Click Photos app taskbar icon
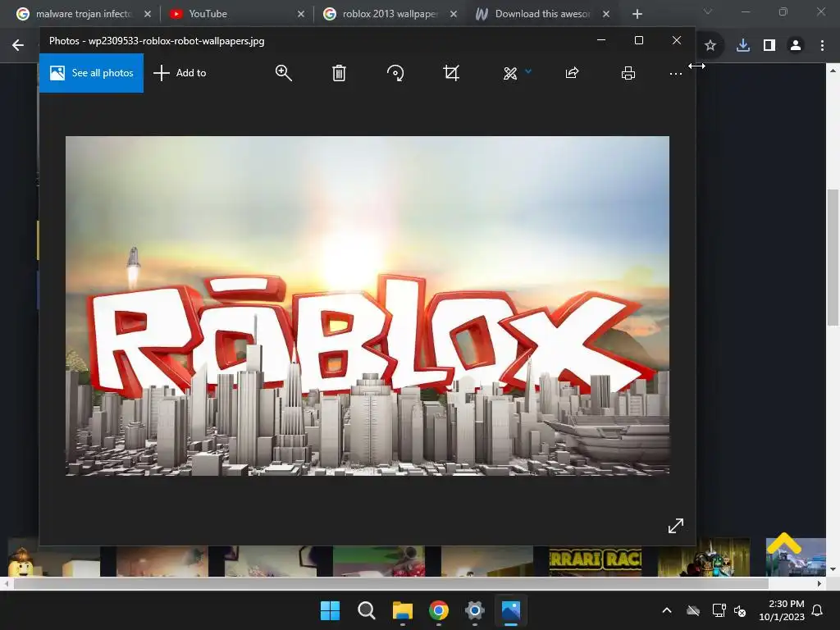This screenshot has height=630, width=840. point(511,610)
